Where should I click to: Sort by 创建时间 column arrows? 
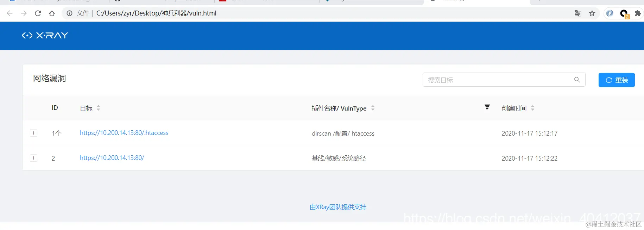532,108
